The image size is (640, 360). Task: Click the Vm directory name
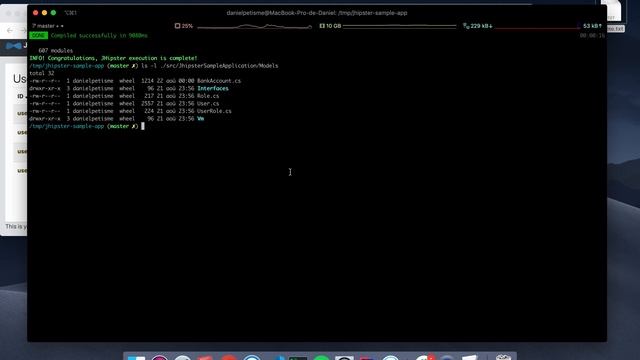coord(200,119)
